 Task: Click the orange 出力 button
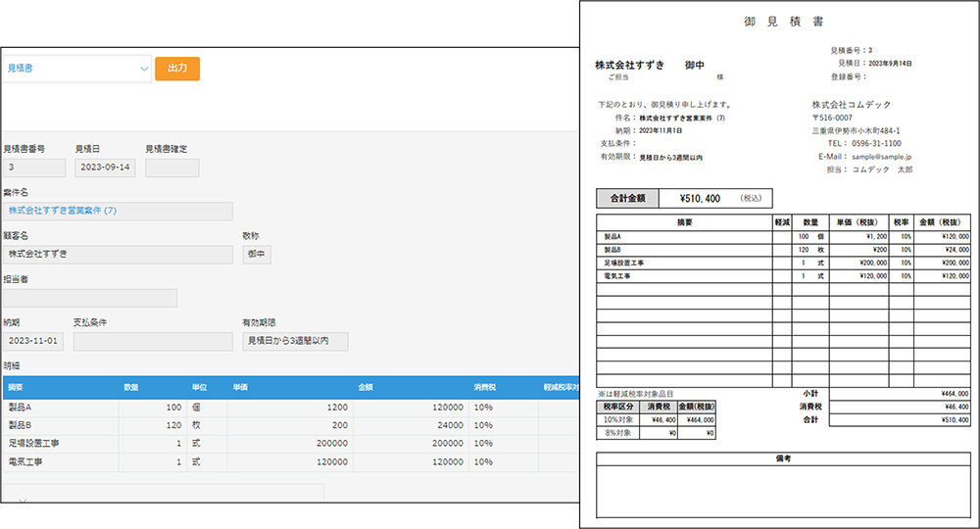(177, 69)
